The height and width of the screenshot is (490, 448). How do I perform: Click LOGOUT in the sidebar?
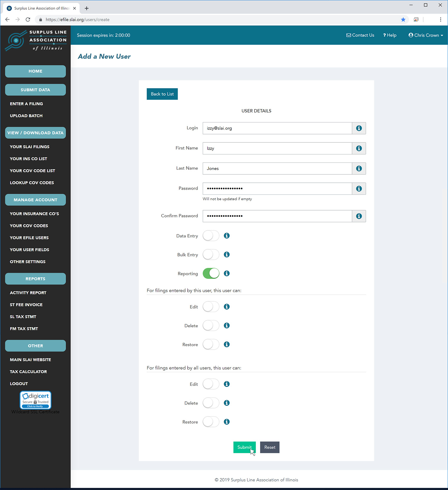tap(19, 384)
